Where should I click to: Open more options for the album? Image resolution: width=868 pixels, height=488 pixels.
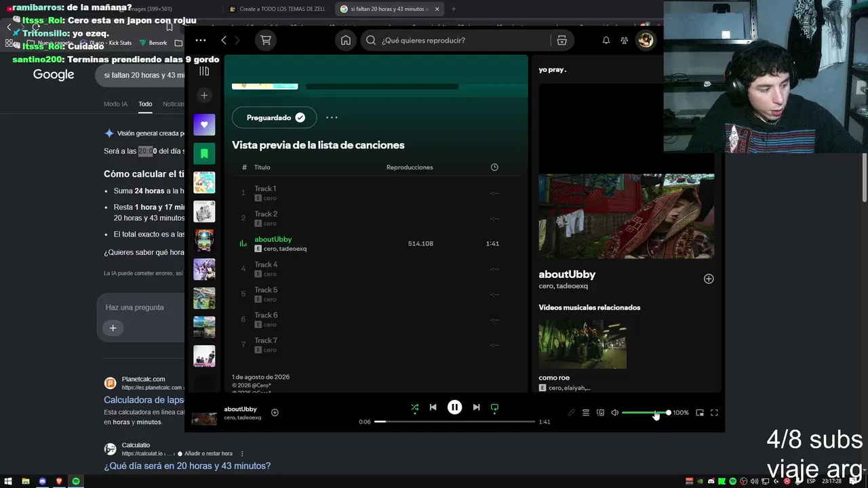pyautogui.click(x=332, y=117)
